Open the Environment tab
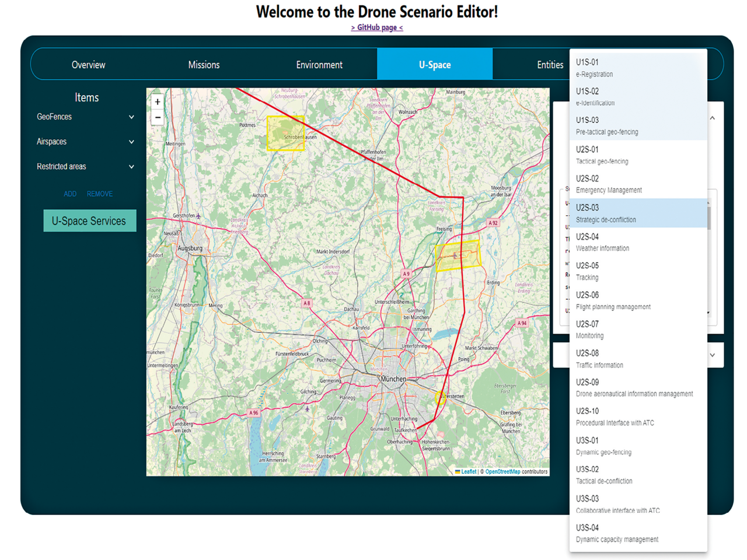Viewport: 747px width, 560px height. pyautogui.click(x=319, y=65)
